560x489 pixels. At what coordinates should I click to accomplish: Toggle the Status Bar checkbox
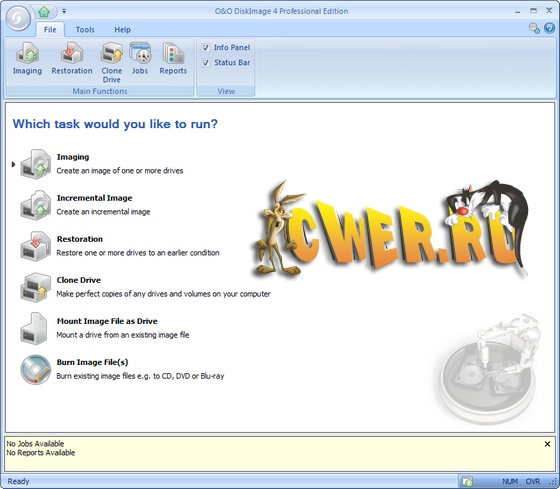click(206, 63)
